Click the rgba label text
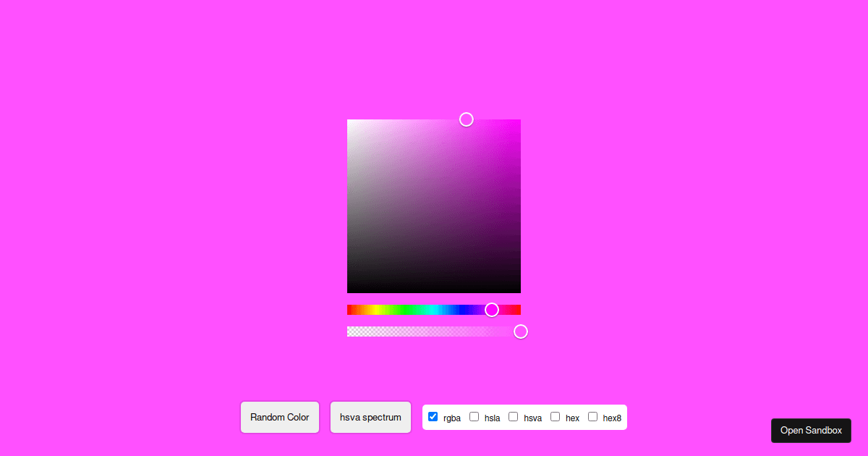Image resolution: width=868 pixels, height=456 pixels. [x=451, y=418]
